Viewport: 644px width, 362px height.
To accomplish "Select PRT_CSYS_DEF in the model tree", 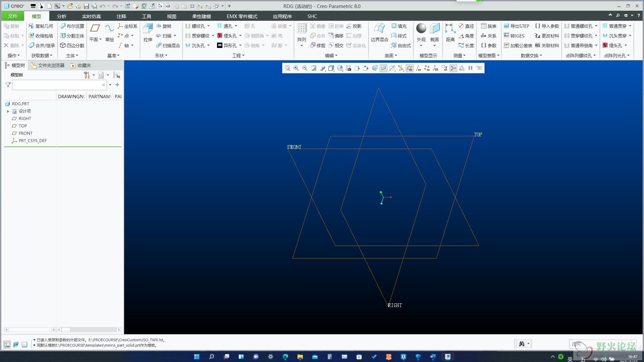I will tap(33, 141).
